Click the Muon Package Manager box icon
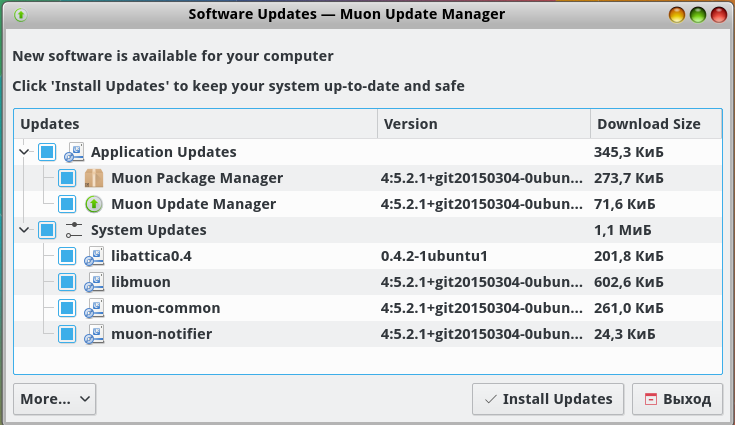Image resolution: width=735 pixels, height=425 pixels. (x=94, y=178)
